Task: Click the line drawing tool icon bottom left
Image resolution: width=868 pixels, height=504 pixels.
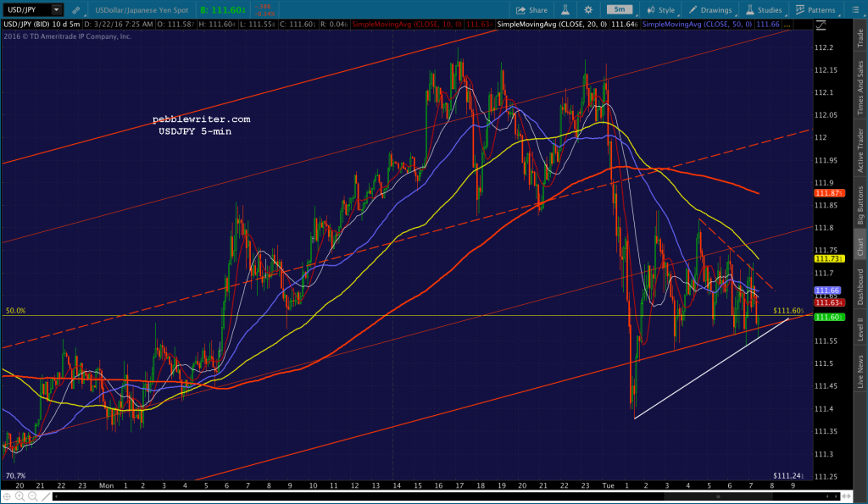Action: 46,496
